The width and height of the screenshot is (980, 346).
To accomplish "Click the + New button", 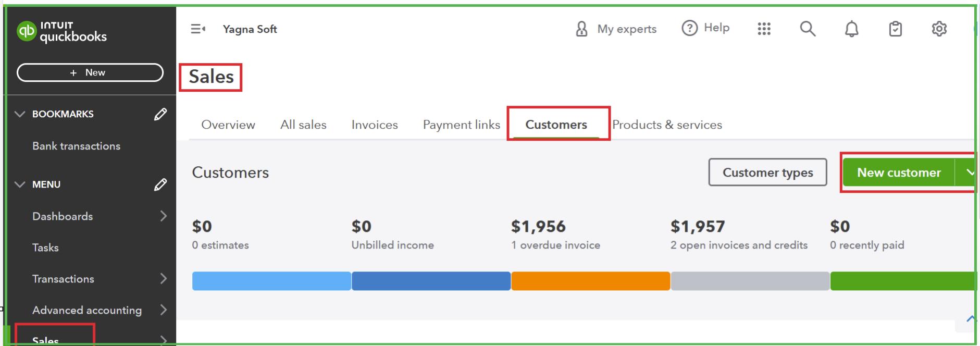I will (90, 72).
